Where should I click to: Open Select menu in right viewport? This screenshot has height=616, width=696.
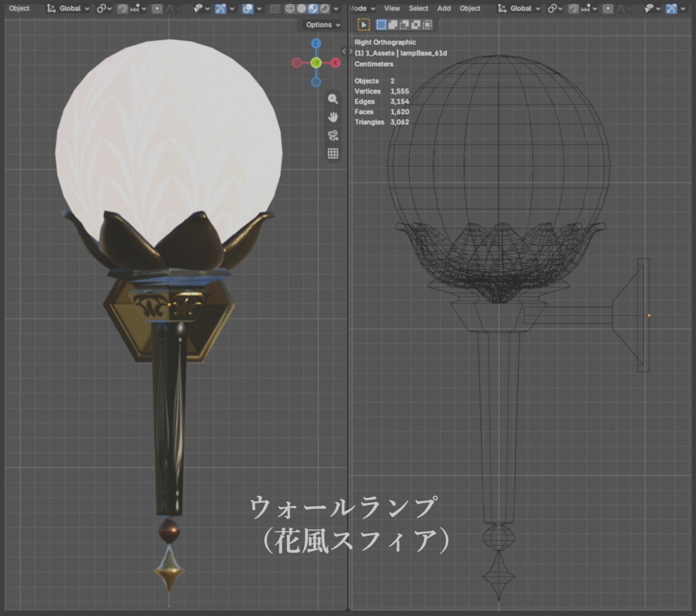tap(418, 8)
